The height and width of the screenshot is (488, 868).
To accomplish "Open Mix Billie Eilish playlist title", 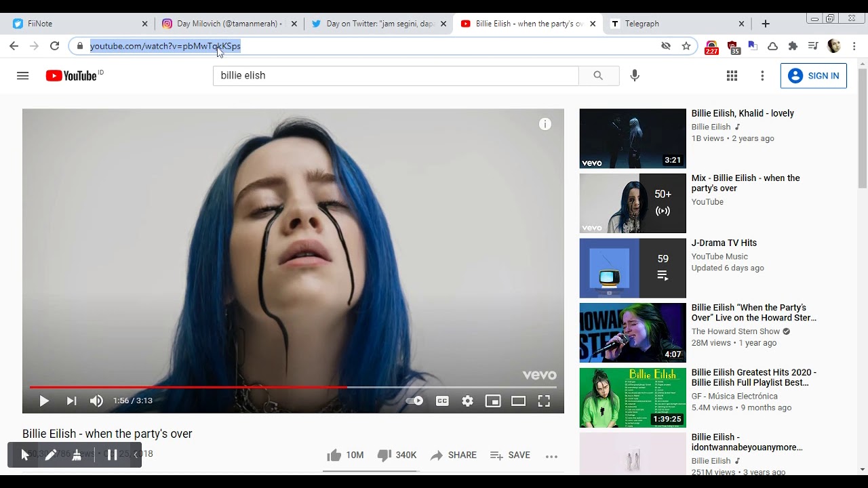I will [x=745, y=183].
